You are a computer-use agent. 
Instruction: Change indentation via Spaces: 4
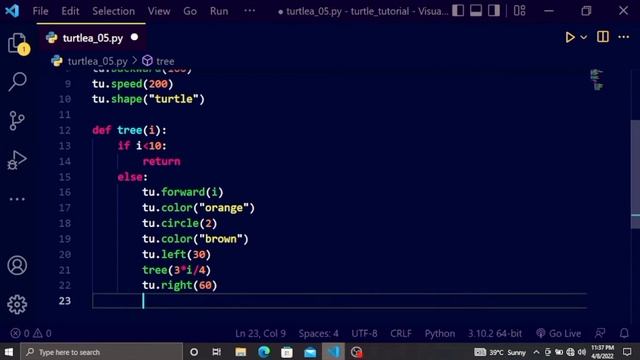[318, 333]
